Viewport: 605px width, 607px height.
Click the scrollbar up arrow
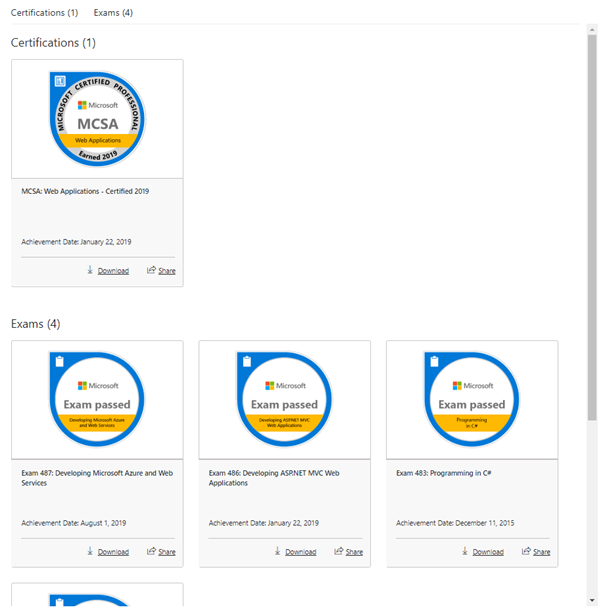[592, 29]
